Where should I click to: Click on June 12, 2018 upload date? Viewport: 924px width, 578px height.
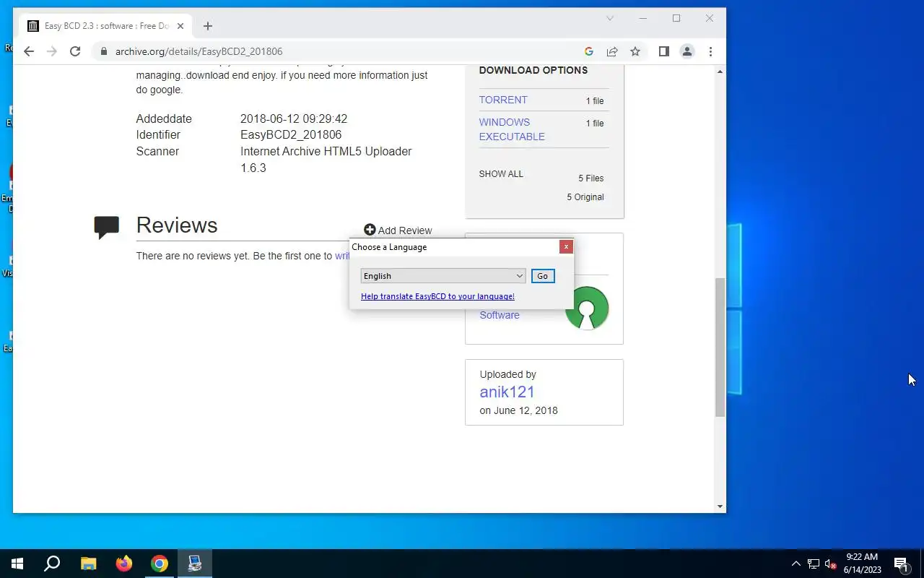click(518, 410)
